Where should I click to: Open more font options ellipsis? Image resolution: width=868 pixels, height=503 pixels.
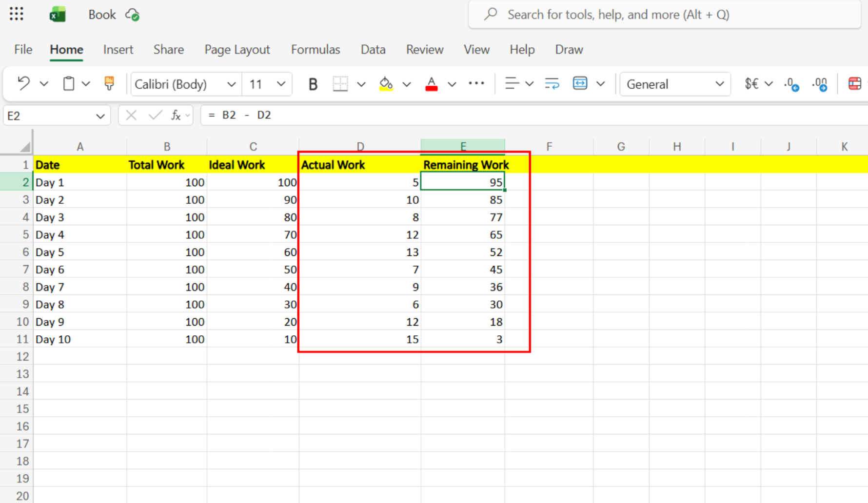476,83
